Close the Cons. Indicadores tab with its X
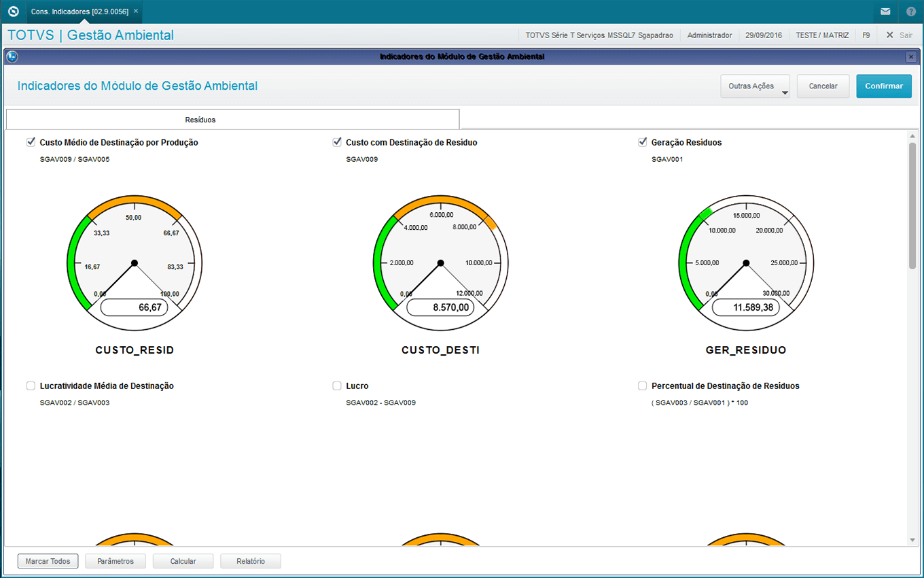 (136, 12)
